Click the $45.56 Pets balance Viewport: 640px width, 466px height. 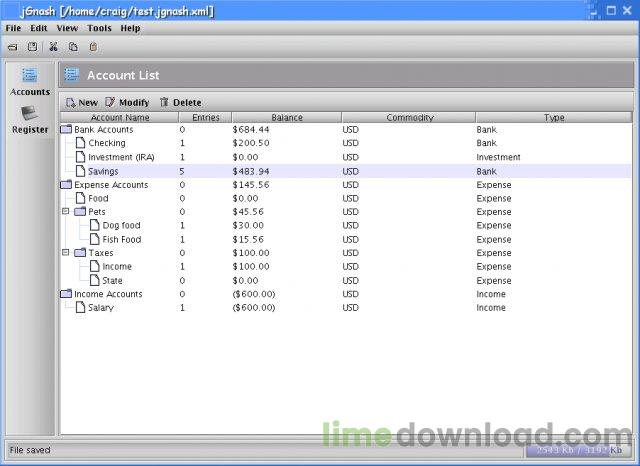point(248,212)
